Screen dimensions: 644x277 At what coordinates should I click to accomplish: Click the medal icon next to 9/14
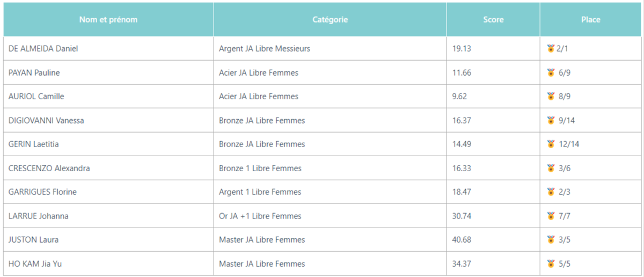tap(551, 120)
